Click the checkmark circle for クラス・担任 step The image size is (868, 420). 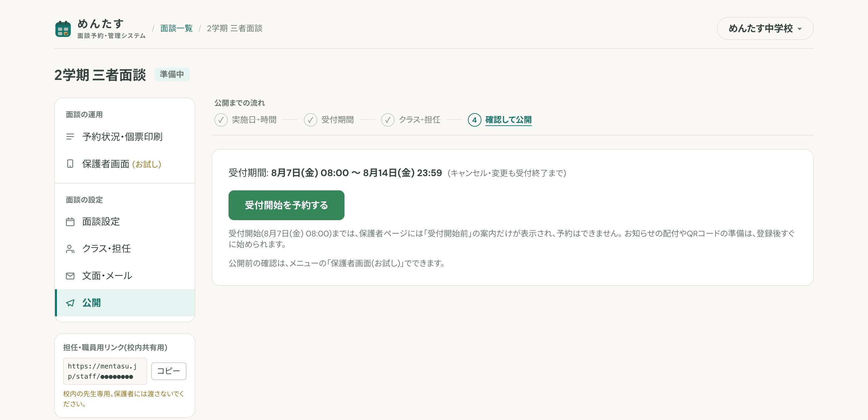coord(388,120)
